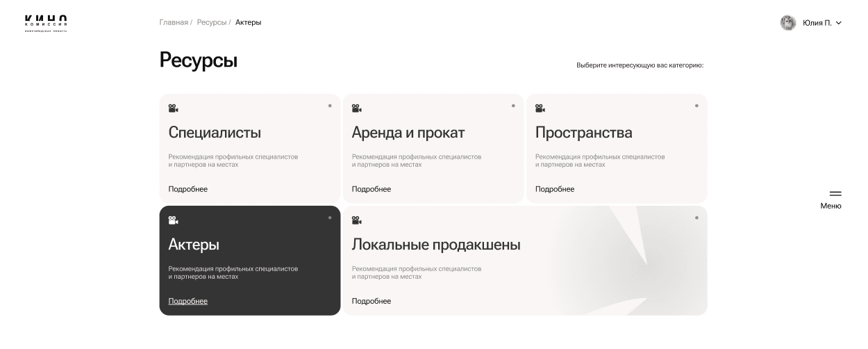Open Подробнее link under Специалисты

pyautogui.click(x=187, y=189)
